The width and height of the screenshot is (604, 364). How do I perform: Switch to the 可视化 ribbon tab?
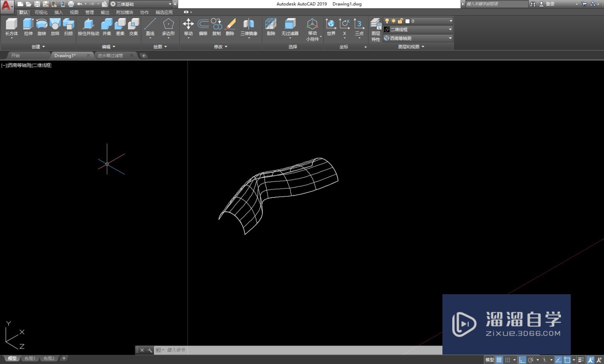pos(41,12)
